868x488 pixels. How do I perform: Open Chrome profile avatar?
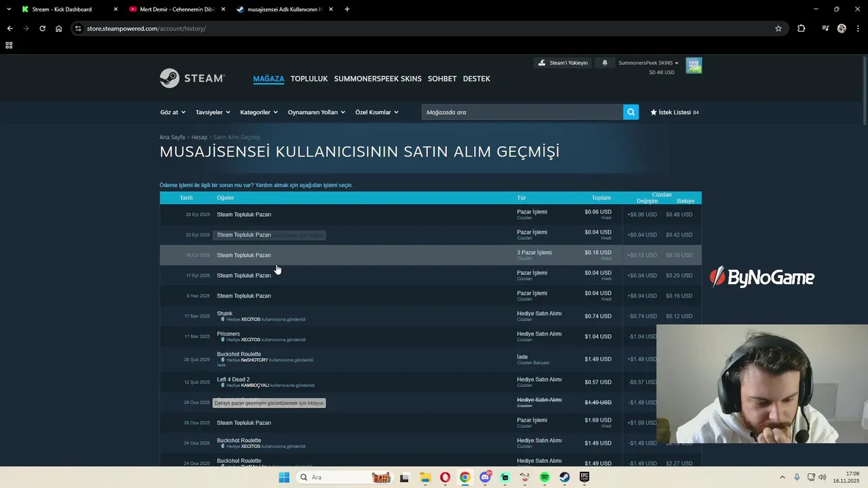pyautogui.click(x=842, y=28)
